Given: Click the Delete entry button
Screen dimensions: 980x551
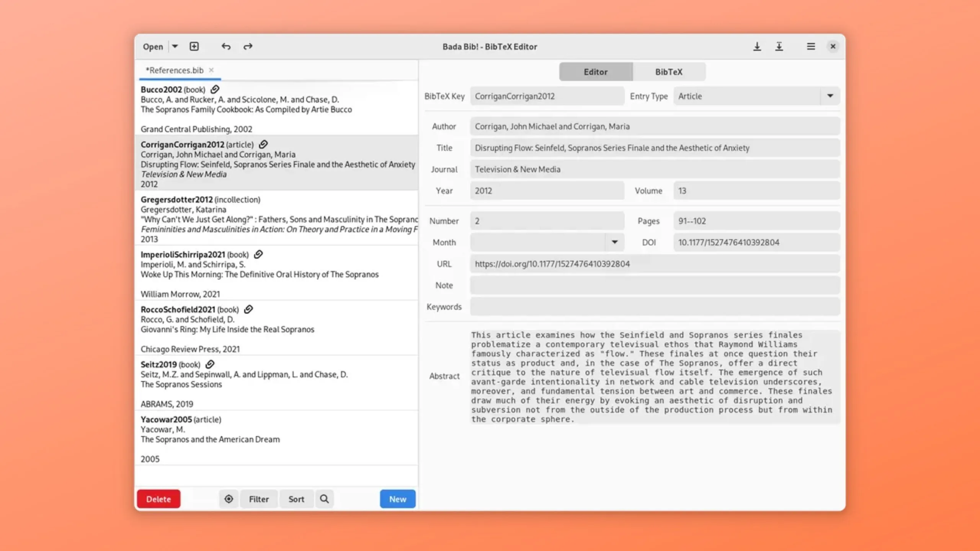Looking at the screenshot, I should pyautogui.click(x=158, y=499).
